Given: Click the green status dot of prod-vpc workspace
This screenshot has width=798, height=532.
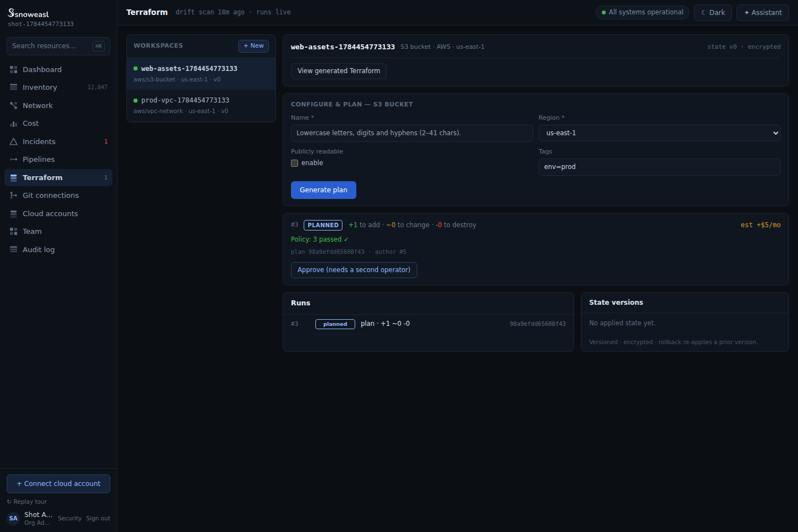Looking at the screenshot, I should point(135,100).
